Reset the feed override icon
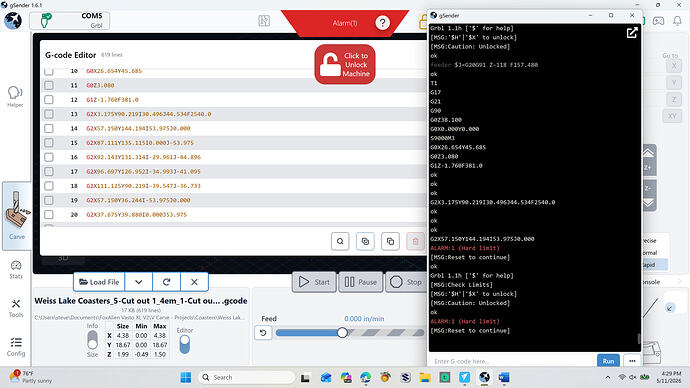The width and height of the screenshot is (690, 388). click(x=263, y=333)
